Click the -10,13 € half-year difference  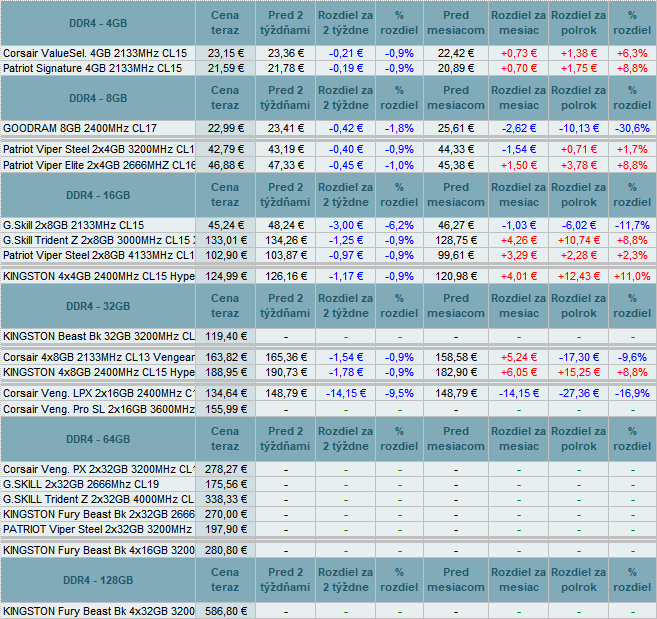point(579,128)
